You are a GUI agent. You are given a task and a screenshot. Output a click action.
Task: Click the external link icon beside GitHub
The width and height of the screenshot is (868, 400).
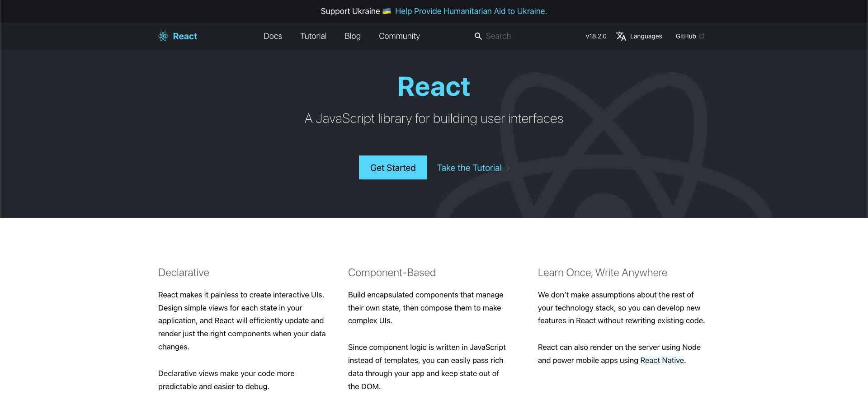click(702, 36)
